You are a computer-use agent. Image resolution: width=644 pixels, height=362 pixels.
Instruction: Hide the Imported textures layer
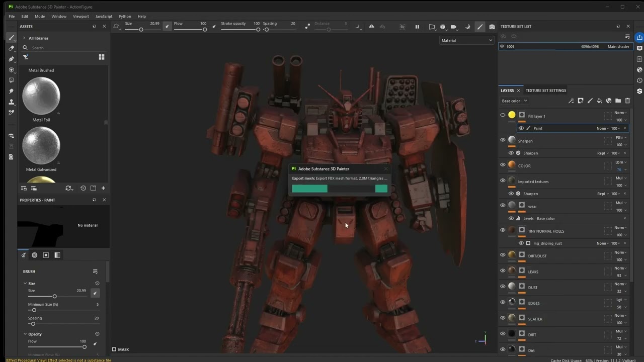[x=503, y=180]
